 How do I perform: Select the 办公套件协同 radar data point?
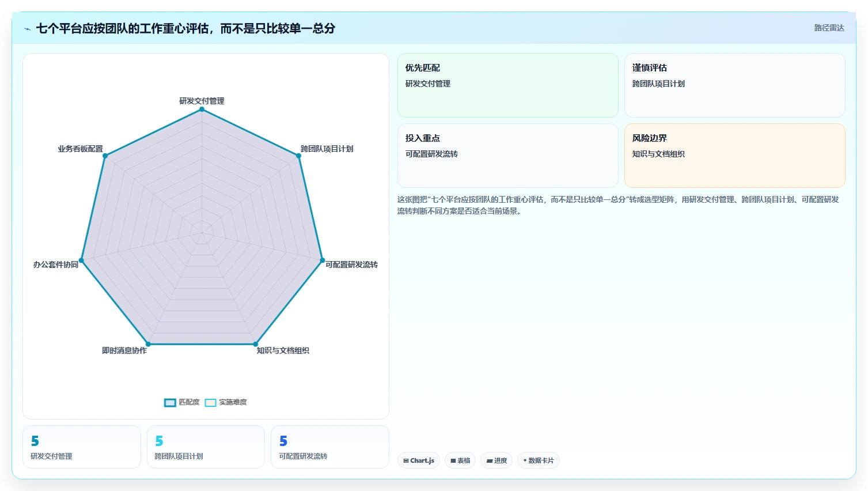(81, 260)
